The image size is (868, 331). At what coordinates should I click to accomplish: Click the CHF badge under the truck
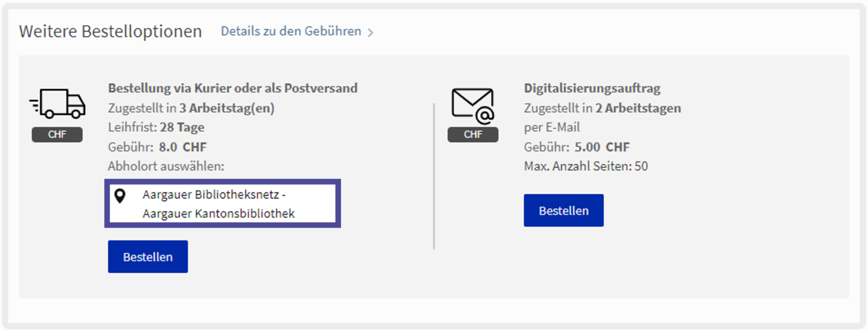57,135
